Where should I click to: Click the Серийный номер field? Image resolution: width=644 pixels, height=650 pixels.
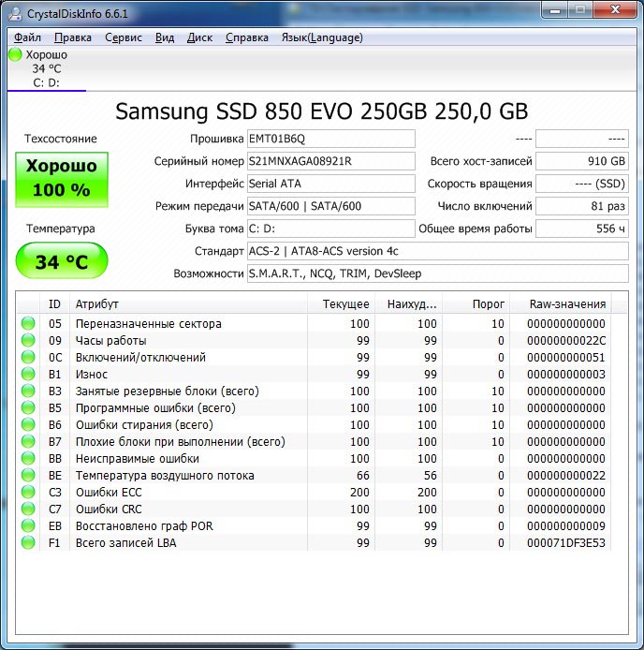point(330,161)
